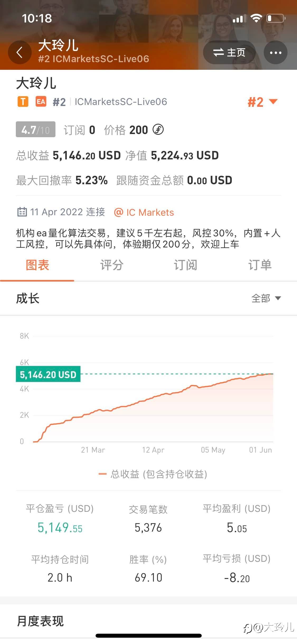Switch to the 评分 tab

111,265
